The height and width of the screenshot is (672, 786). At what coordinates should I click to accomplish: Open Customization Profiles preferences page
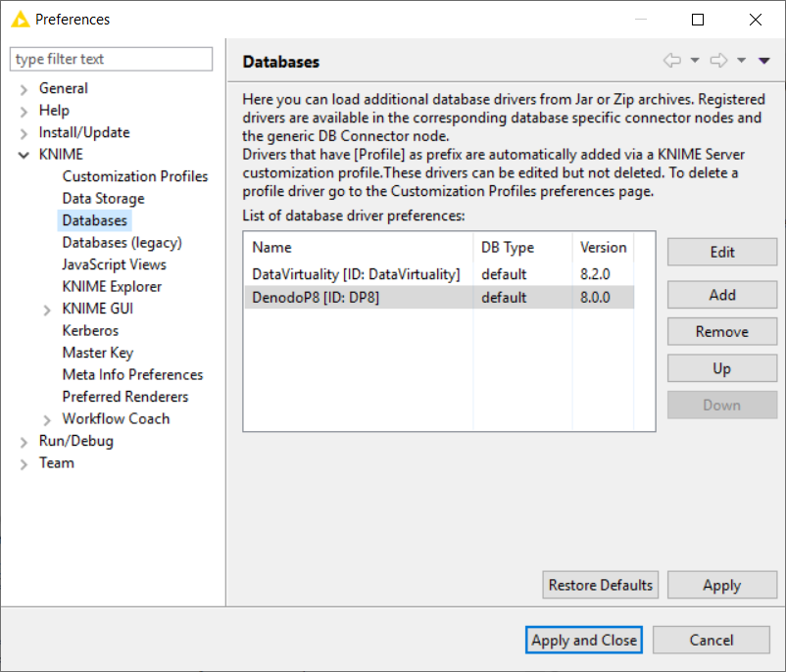[x=135, y=176]
